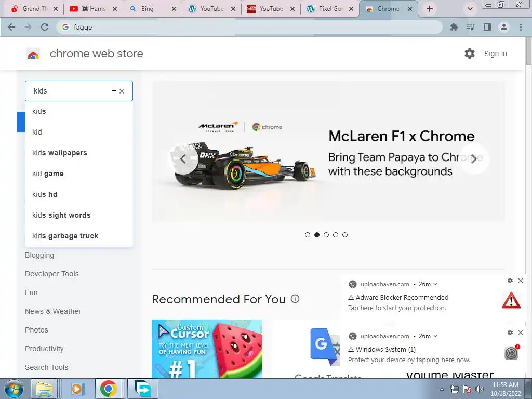The height and width of the screenshot is (399, 532).
Task: Launch the media player taskbar icon
Action: [x=77, y=389]
